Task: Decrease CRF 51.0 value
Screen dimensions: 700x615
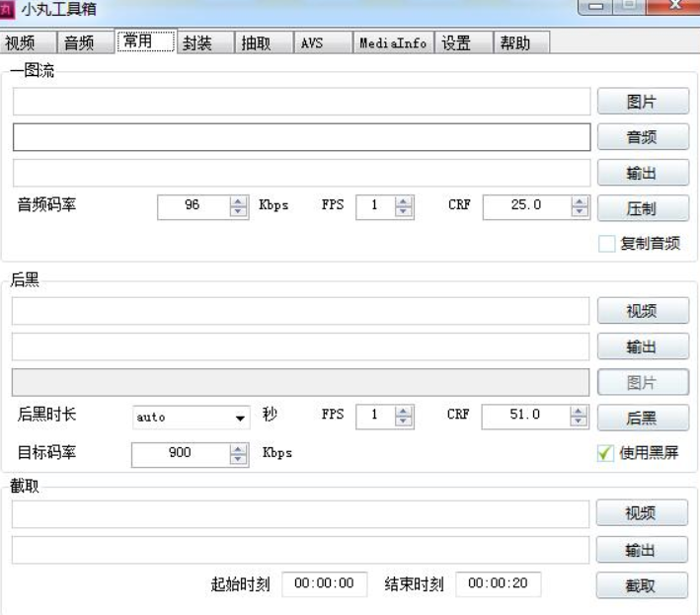Action: (x=579, y=422)
